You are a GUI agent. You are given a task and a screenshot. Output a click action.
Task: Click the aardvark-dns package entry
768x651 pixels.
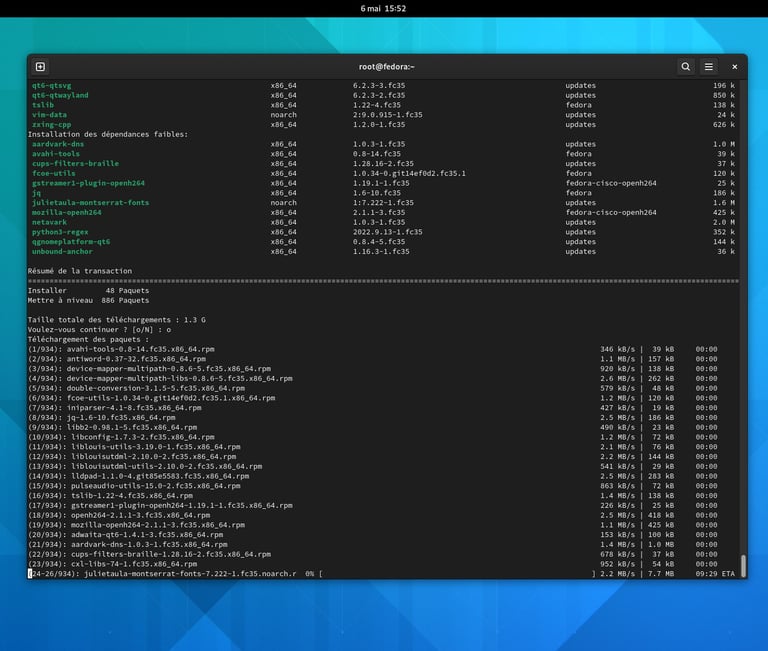(x=58, y=144)
